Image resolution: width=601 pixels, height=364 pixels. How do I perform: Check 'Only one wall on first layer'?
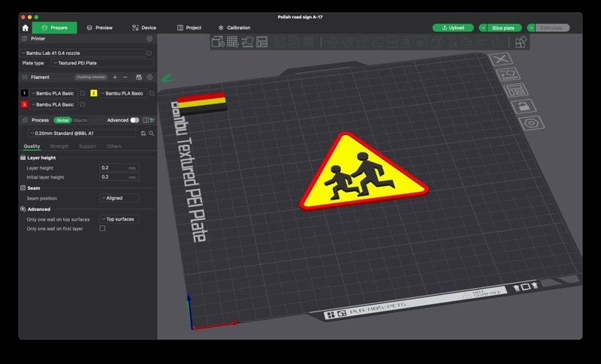coord(102,228)
